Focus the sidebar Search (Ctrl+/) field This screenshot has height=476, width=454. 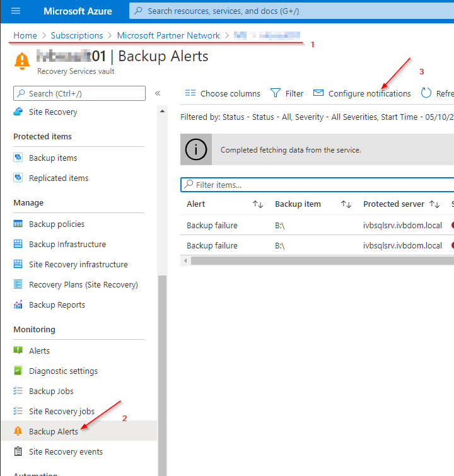pos(79,93)
